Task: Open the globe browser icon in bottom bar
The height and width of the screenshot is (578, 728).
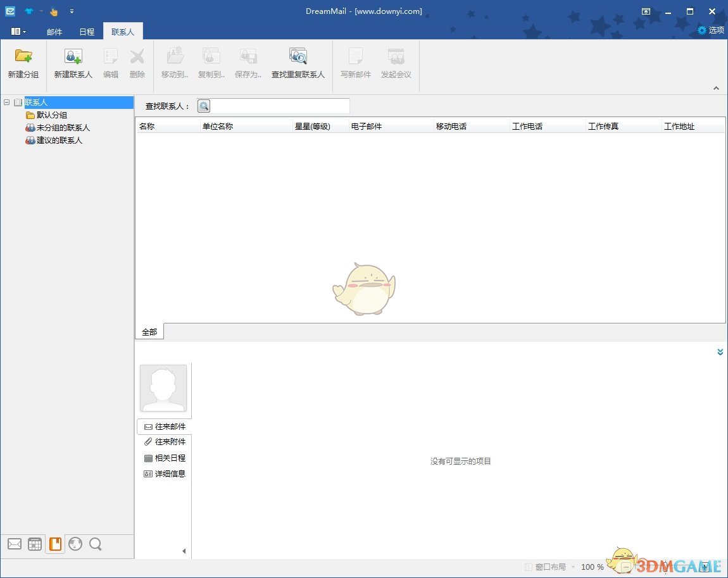Action: click(x=75, y=544)
